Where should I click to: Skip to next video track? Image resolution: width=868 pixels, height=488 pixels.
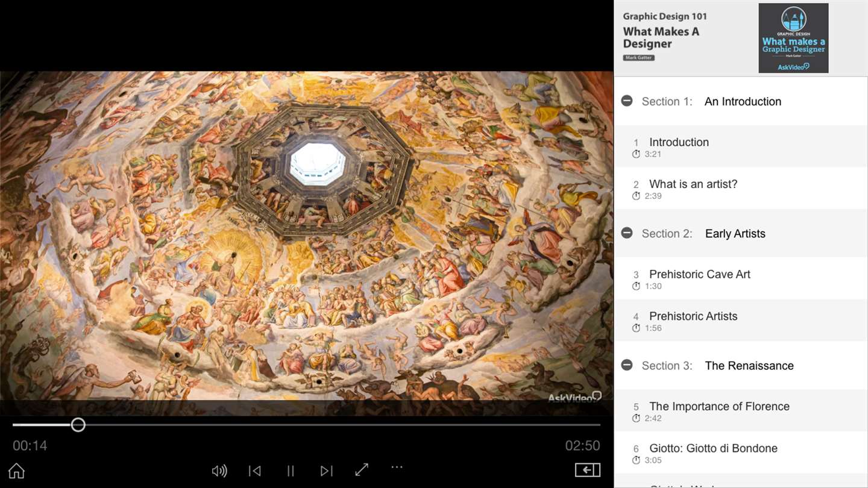tap(326, 471)
